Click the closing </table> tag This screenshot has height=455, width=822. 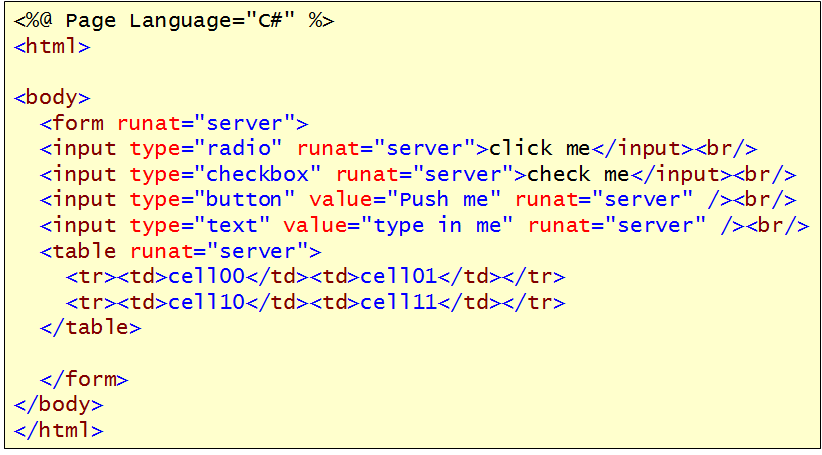(x=91, y=328)
